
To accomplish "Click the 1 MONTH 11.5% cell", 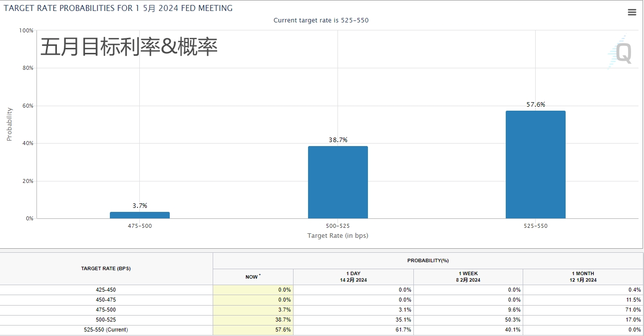I will (x=583, y=300).
